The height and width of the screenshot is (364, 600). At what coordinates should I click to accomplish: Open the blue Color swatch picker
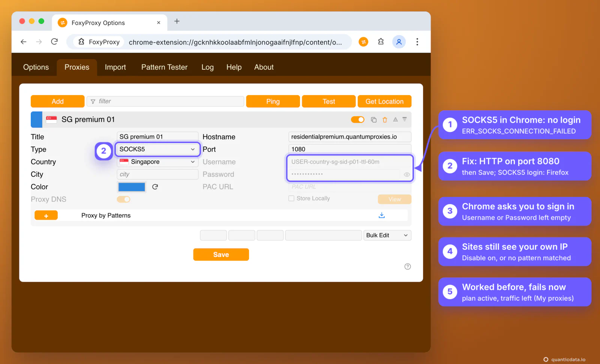132,187
